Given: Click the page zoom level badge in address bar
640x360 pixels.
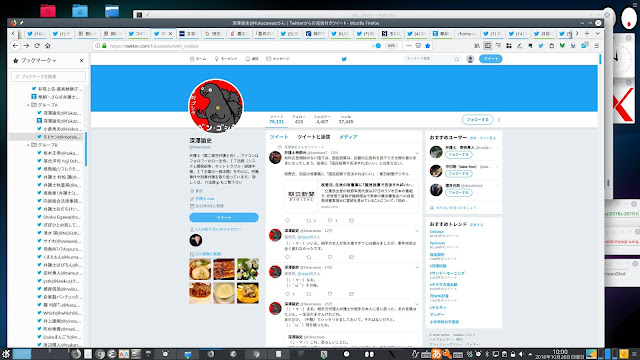Looking at the screenshot, I should pos(391,46).
